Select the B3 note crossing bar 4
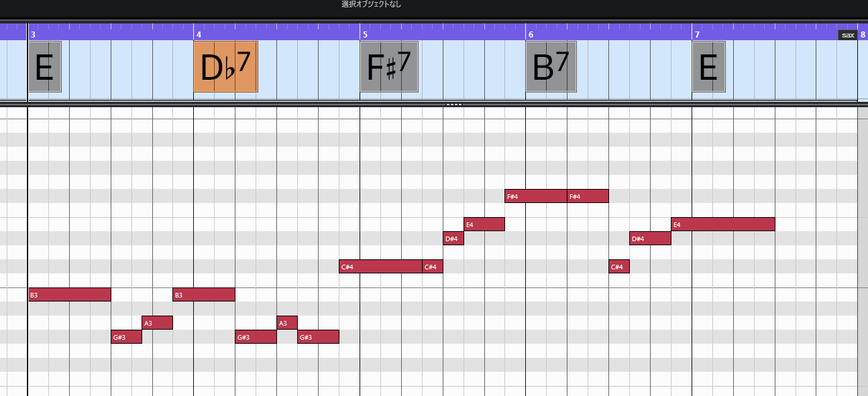This screenshot has height=396, width=868. tap(203, 294)
